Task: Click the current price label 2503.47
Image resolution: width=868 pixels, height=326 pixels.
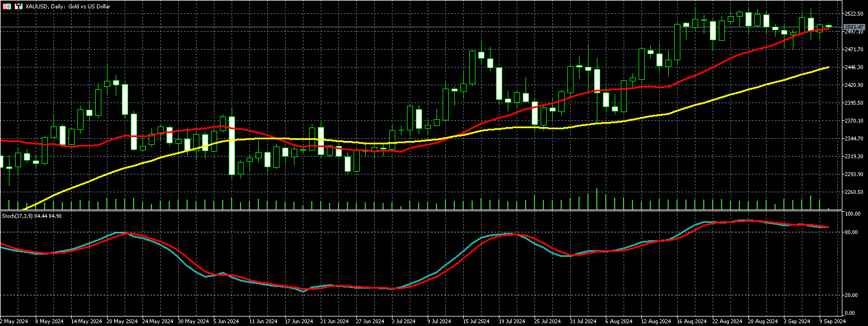Action: pos(854,27)
